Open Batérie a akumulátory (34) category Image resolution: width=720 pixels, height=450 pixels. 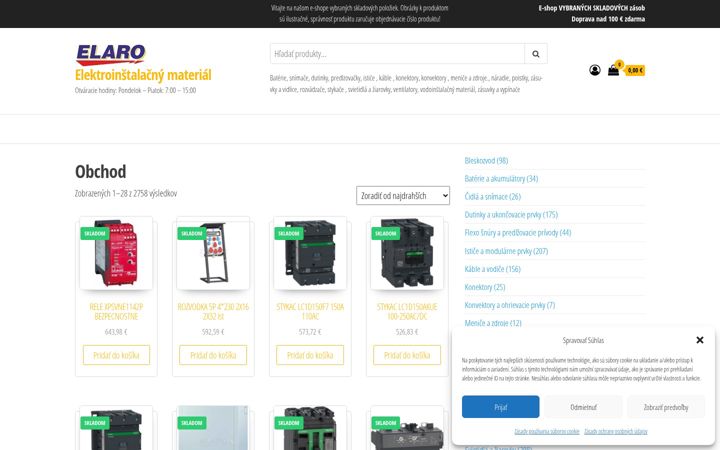pyautogui.click(x=501, y=178)
